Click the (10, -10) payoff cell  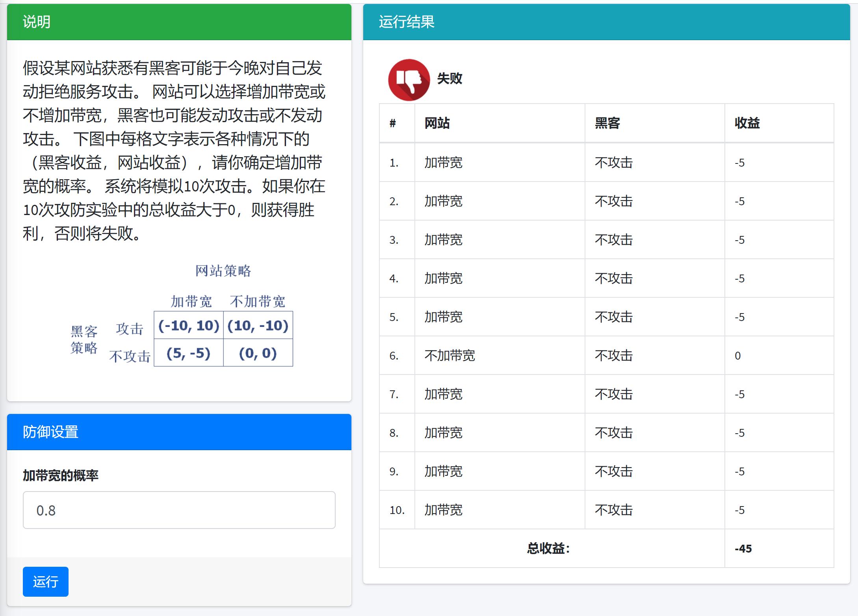[258, 325]
